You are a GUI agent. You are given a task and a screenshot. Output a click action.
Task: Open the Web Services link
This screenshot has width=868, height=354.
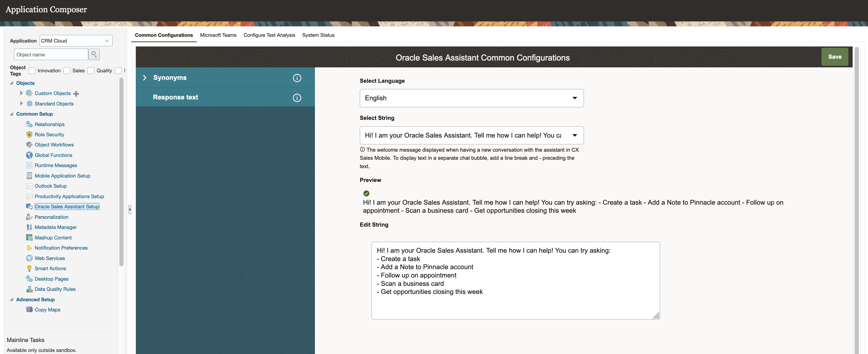50,258
